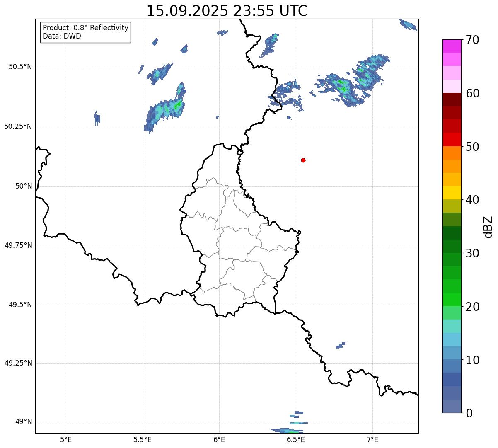Click the 5°E longitude label
Screen dimensions: 498x448
[x=66, y=439]
